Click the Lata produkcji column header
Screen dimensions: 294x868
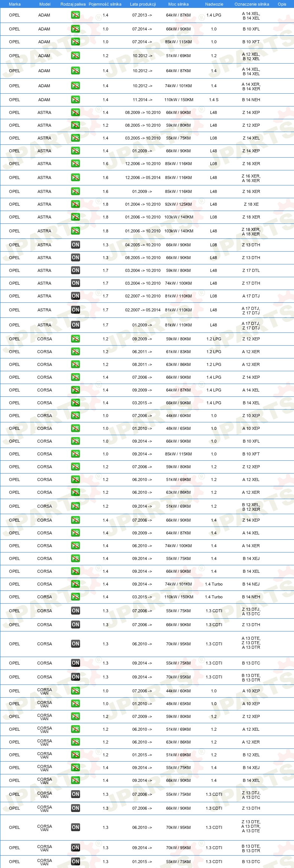[x=143, y=4]
